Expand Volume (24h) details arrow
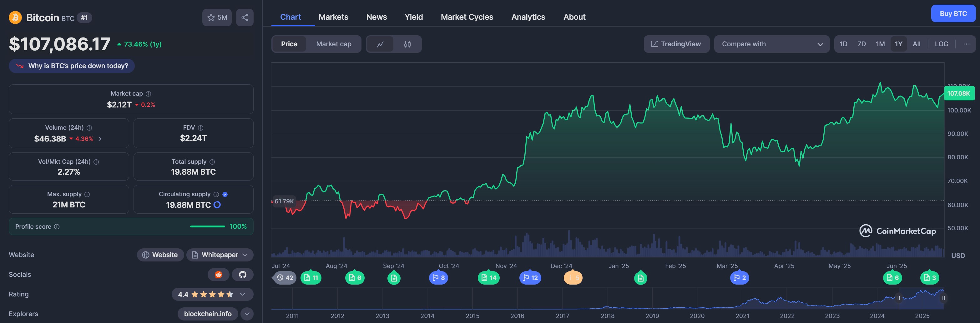 point(100,139)
